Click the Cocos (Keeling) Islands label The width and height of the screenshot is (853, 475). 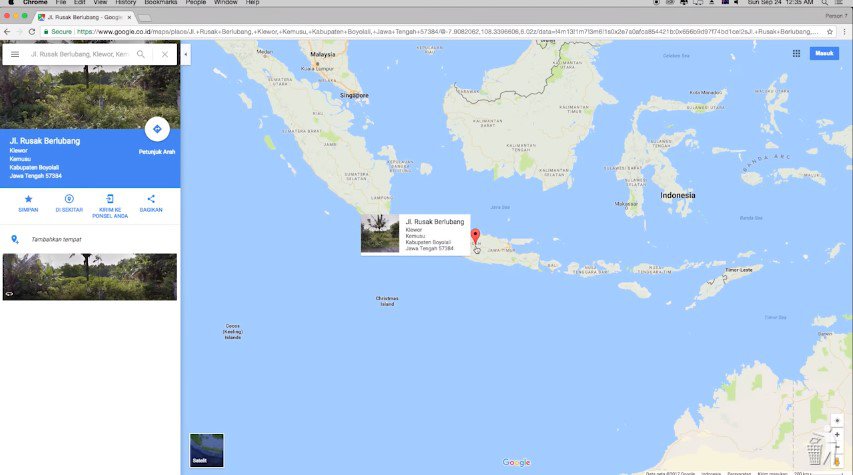[x=233, y=332]
